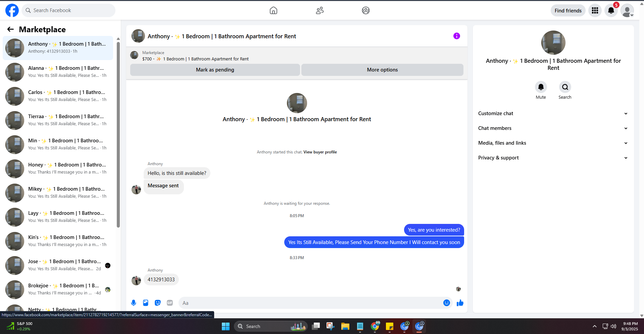Click the conversation list scrollbar
Viewport: 644px width, 334px height.
118,134
